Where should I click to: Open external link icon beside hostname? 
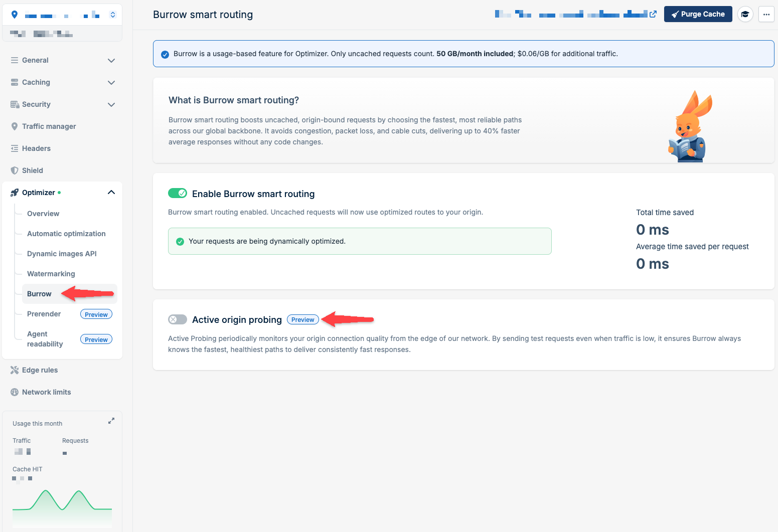(x=653, y=14)
